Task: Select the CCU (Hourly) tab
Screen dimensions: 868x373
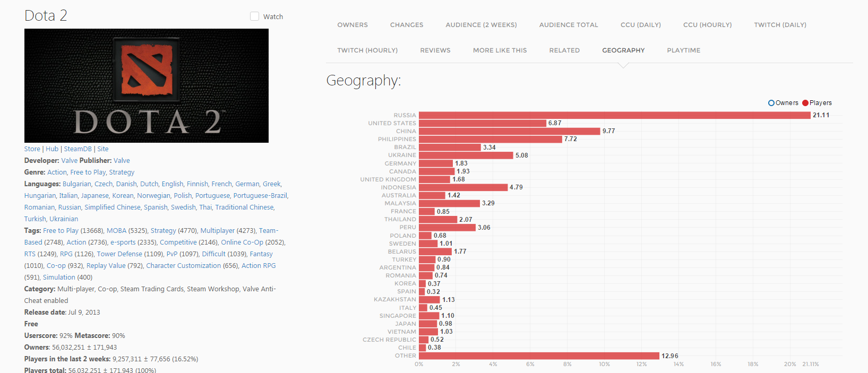Action: (x=707, y=25)
